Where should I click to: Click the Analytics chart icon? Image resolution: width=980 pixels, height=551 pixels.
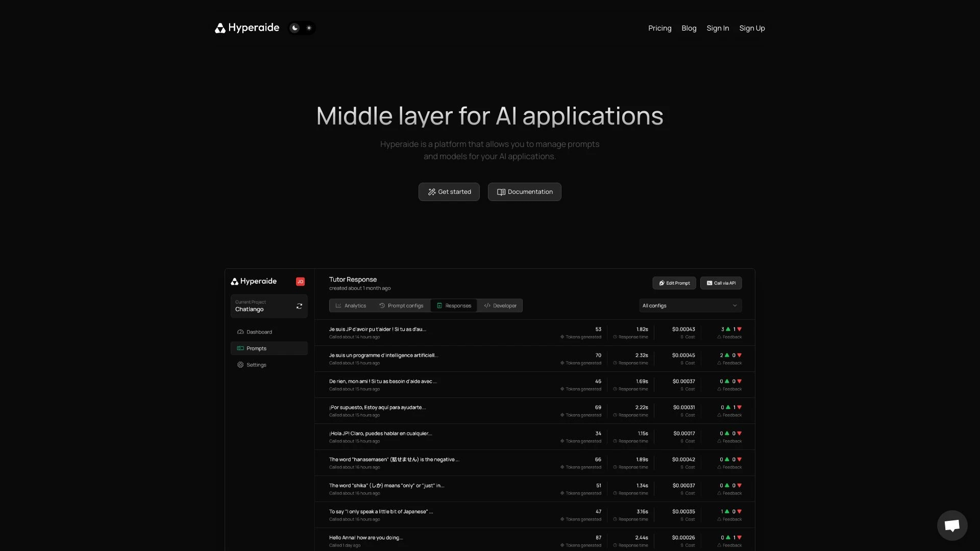(338, 305)
